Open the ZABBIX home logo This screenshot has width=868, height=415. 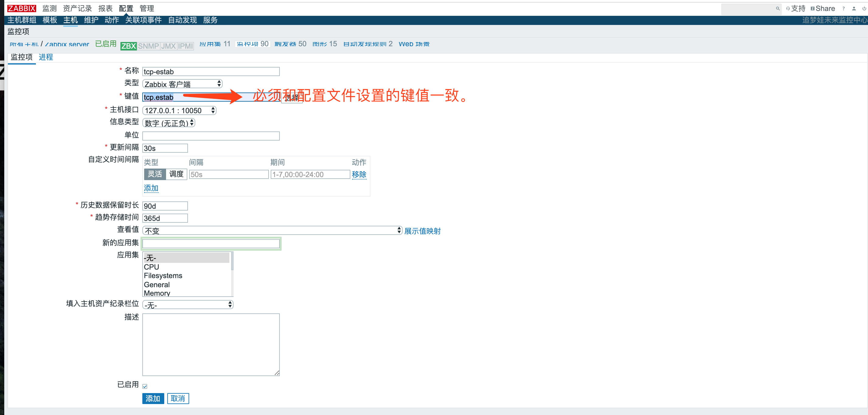point(21,8)
